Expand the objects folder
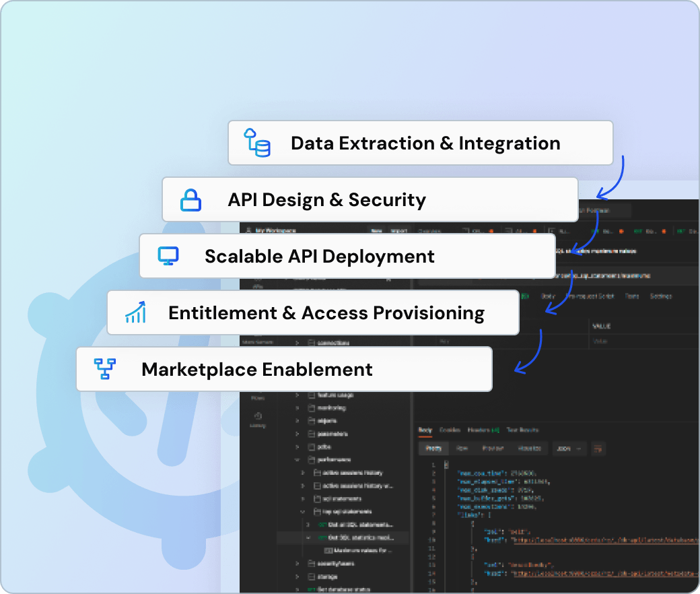700x594 pixels. [x=297, y=421]
